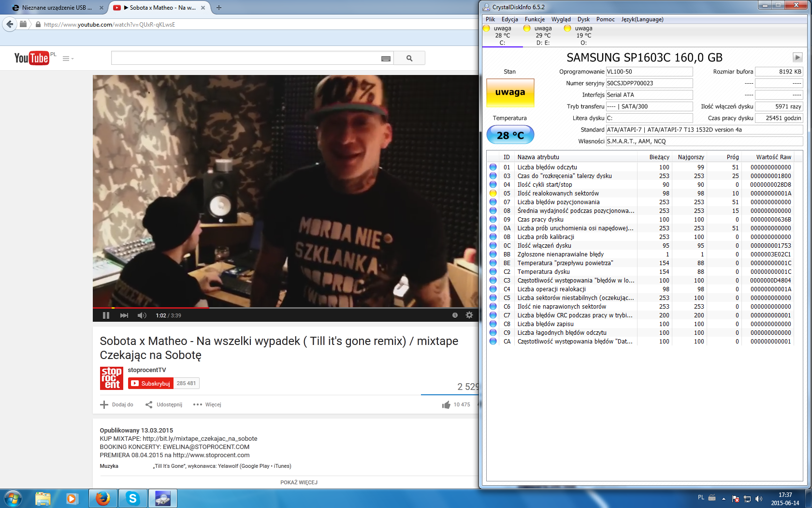Open video settings gear in player
Image resolution: width=812 pixels, height=508 pixels.
tap(469, 315)
